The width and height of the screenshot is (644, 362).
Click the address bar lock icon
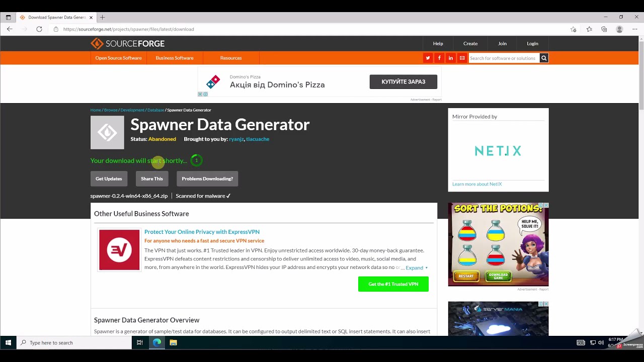click(x=56, y=29)
